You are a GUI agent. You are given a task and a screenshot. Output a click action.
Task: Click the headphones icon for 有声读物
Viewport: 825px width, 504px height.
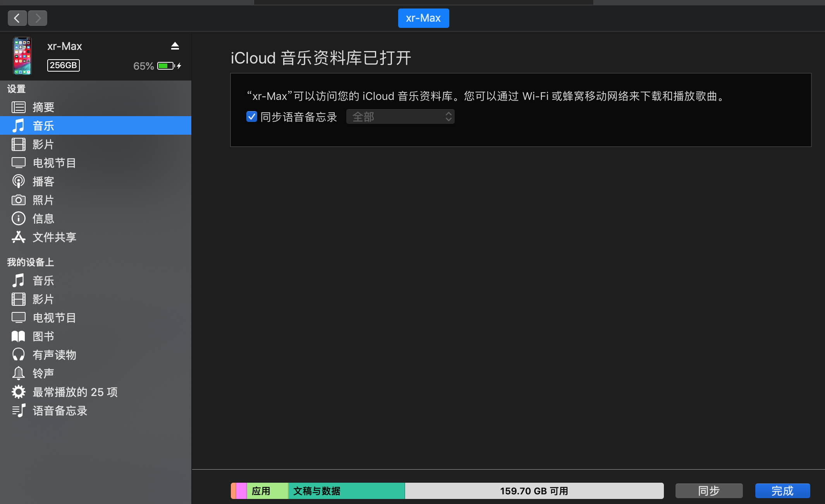[18, 355]
